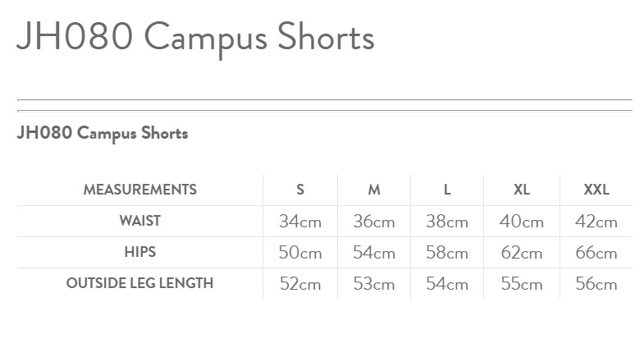
Task: Select the JH080 Campus Shorts bold subheading
Action: point(103,133)
